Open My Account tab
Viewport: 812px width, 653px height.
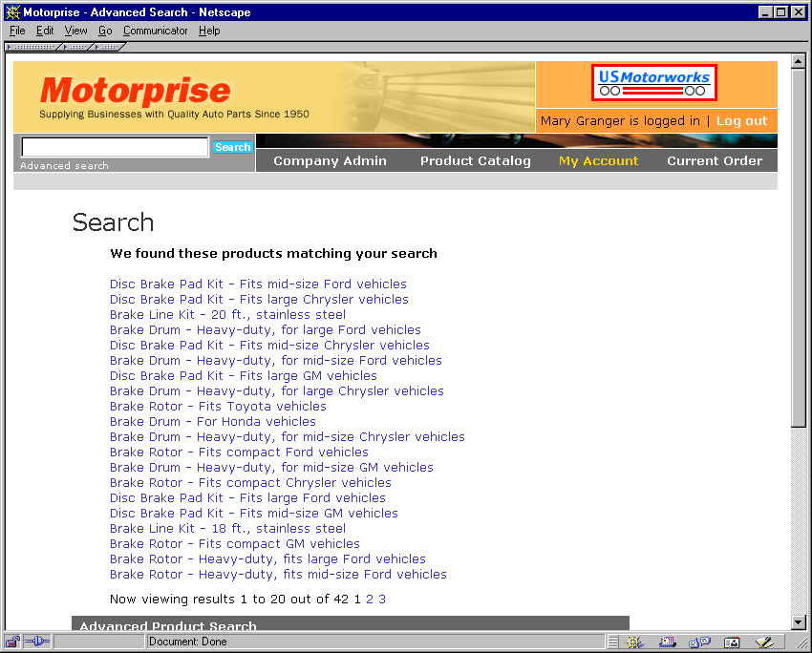pos(598,161)
